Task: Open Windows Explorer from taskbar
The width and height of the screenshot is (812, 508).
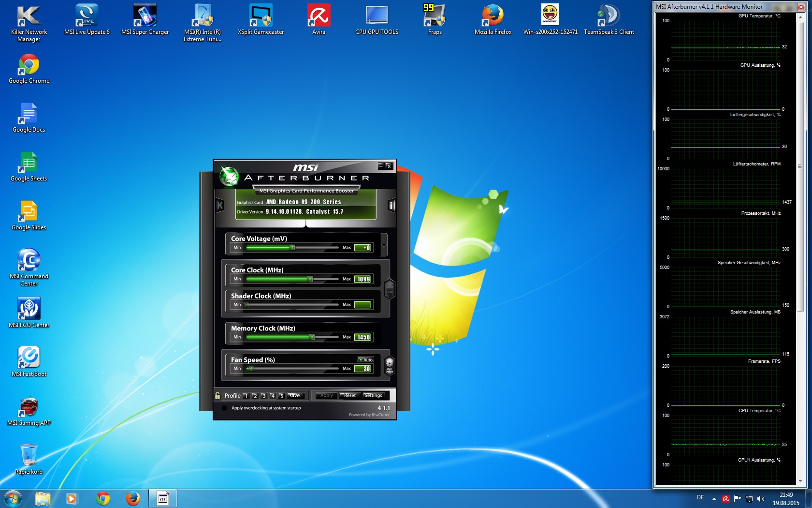Action: click(43, 498)
